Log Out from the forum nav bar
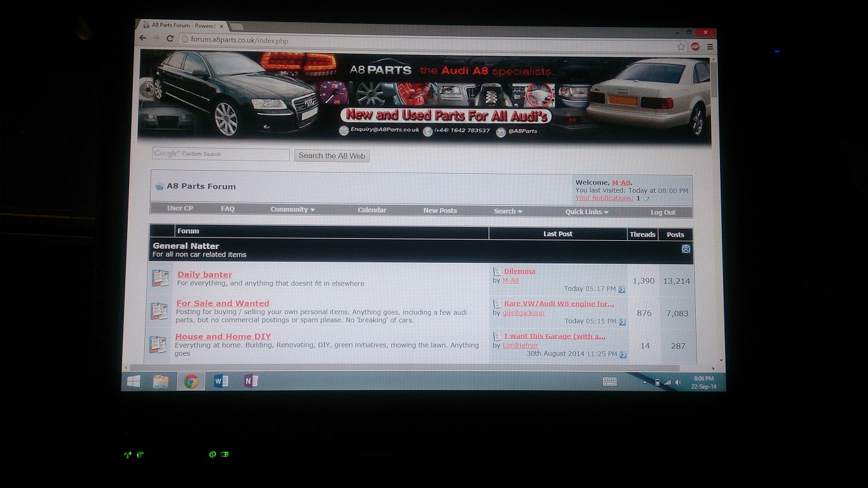The height and width of the screenshot is (488, 868). pyautogui.click(x=663, y=212)
